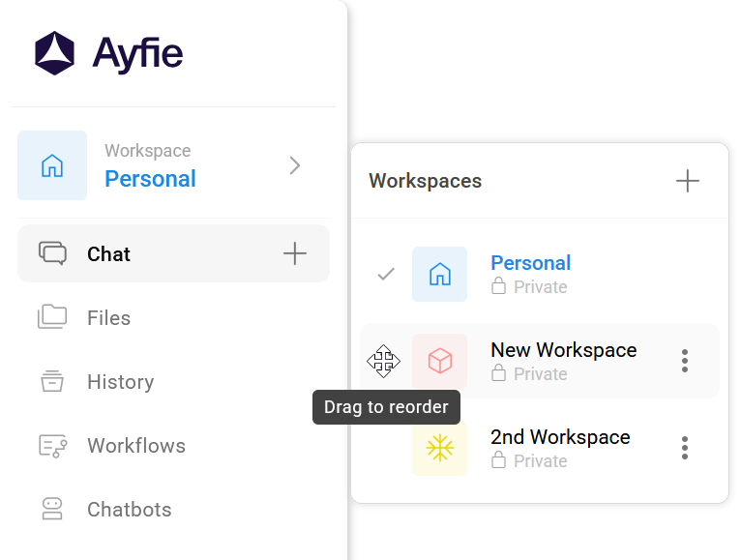Open the Files section

tap(108, 318)
